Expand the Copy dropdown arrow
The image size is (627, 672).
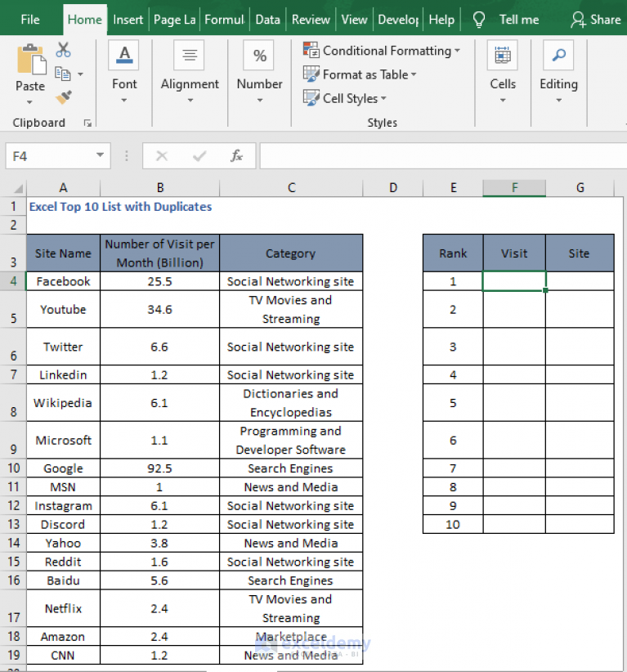pyautogui.click(x=80, y=74)
